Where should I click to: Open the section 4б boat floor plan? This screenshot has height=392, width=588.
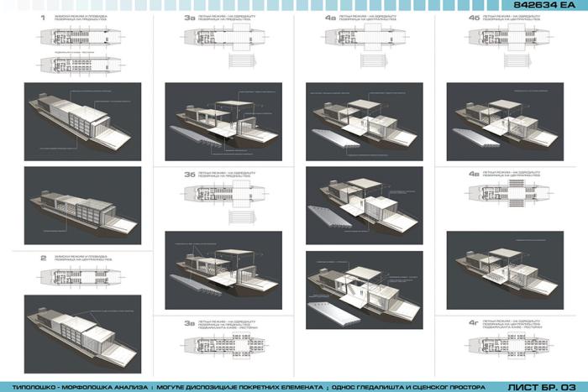pos(510,37)
